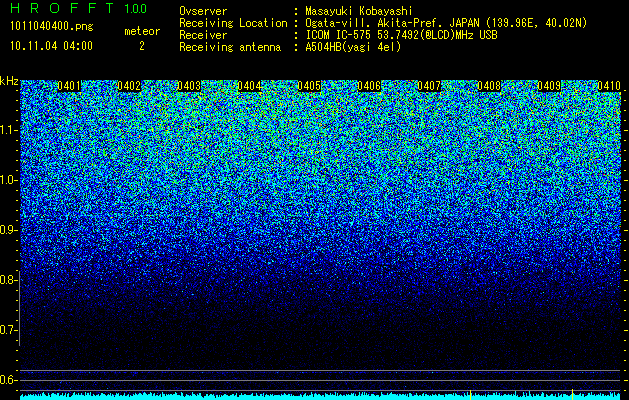Click the 0.7 frequency axis label
This screenshot has height=400, width=629.
(7, 330)
